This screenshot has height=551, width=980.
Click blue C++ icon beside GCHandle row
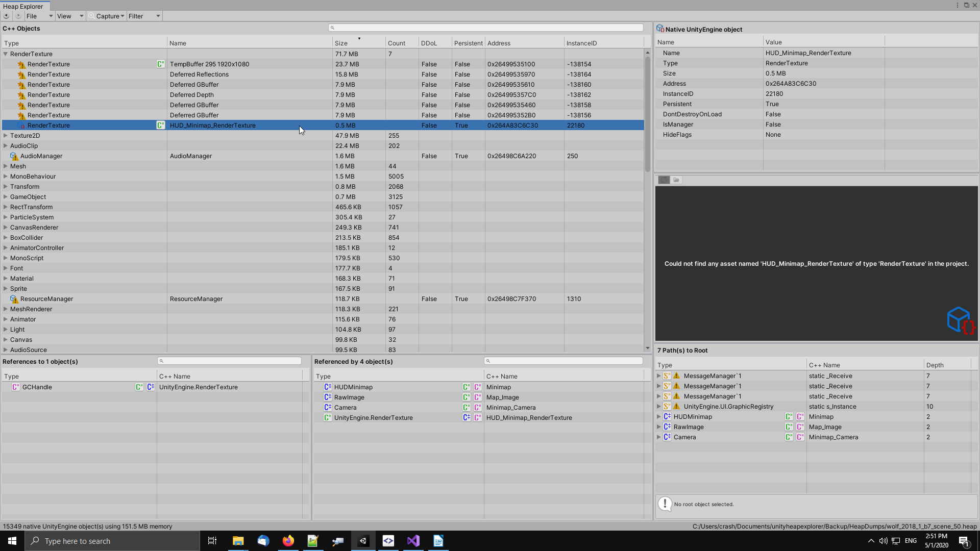pyautogui.click(x=151, y=387)
